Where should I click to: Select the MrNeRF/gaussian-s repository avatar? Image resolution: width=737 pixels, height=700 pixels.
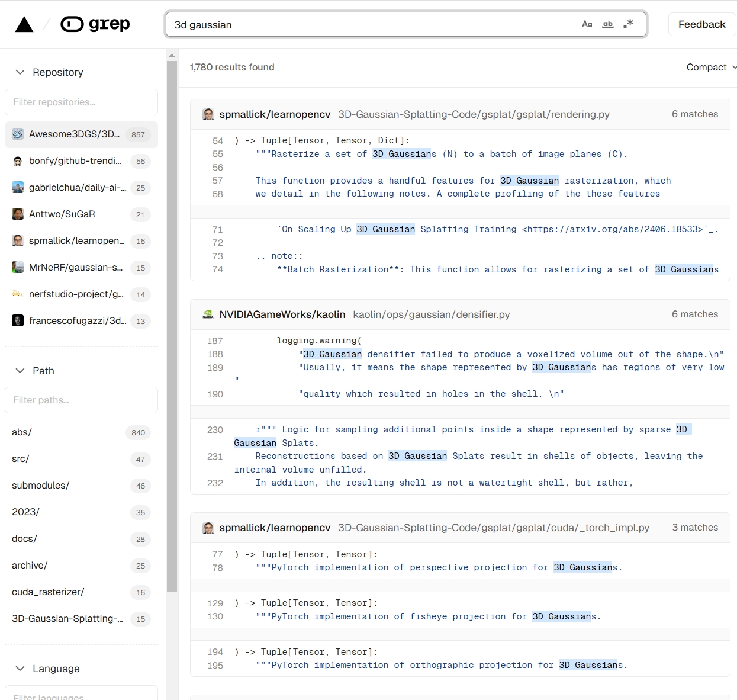pyautogui.click(x=18, y=268)
